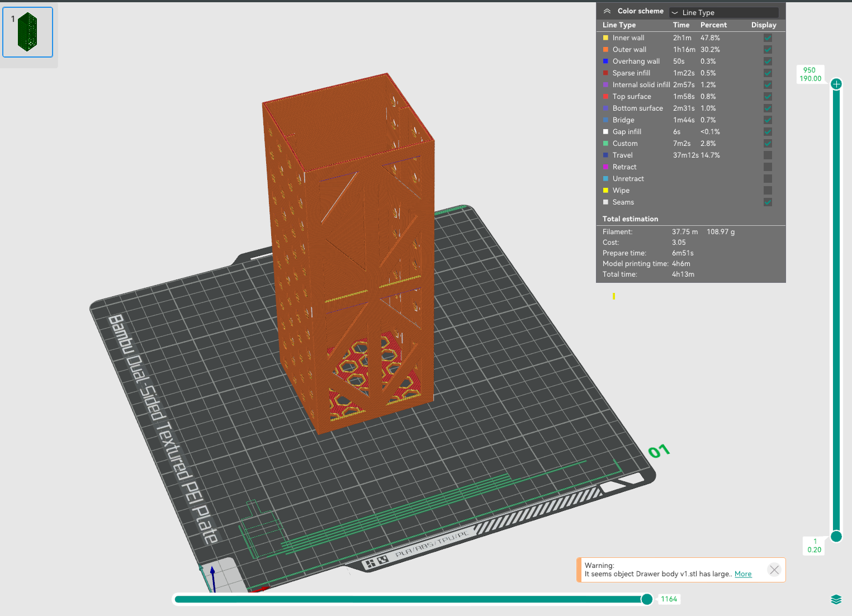Open the Line Type color scheme dropdown
Viewport: 852px width, 616px height.
click(724, 12)
